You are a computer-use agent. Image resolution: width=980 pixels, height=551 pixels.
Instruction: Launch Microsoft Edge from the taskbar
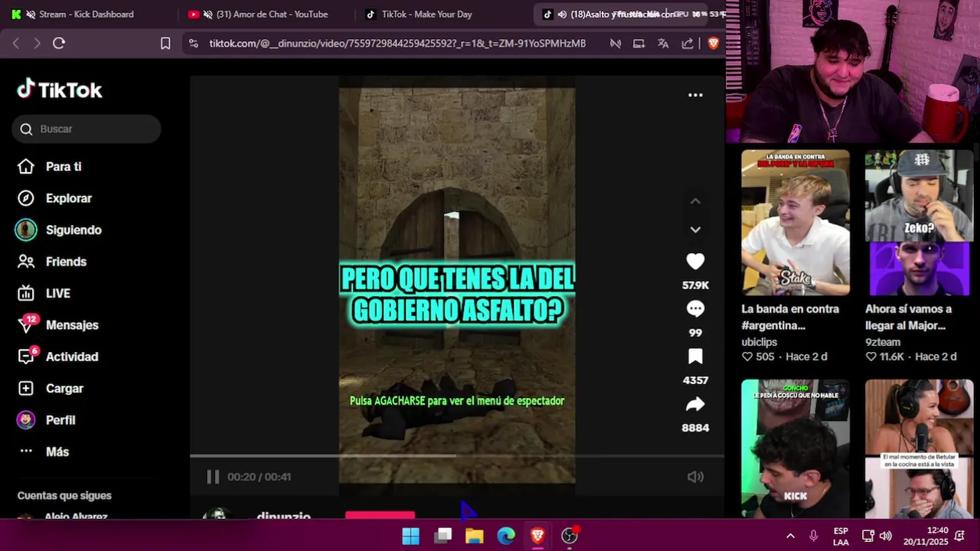506,536
